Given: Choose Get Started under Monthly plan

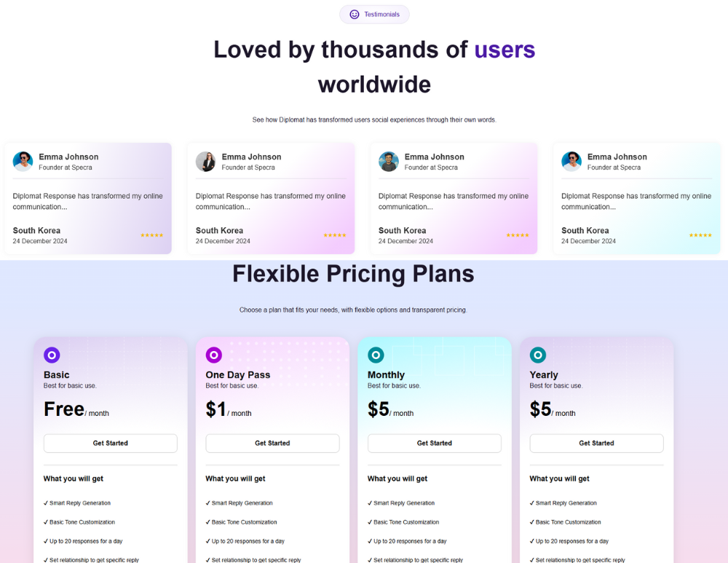Looking at the screenshot, I should [x=435, y=443].
